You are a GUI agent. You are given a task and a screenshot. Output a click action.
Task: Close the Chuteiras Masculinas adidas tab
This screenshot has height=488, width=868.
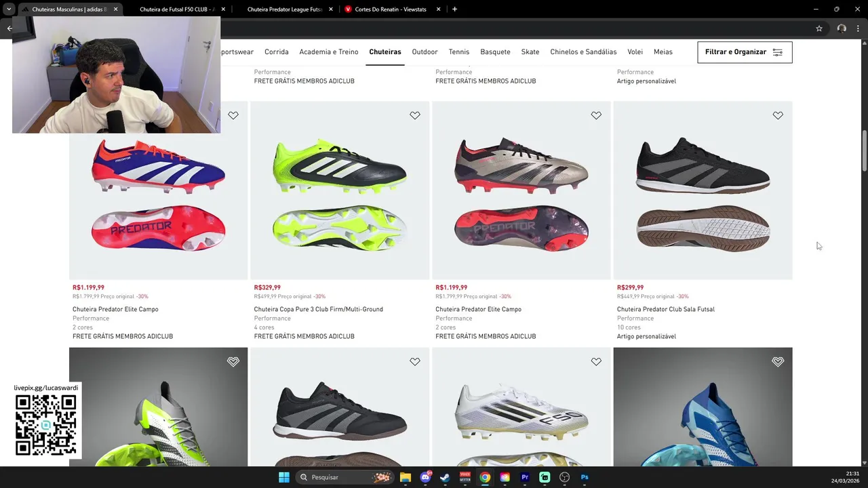click(115, 9)
